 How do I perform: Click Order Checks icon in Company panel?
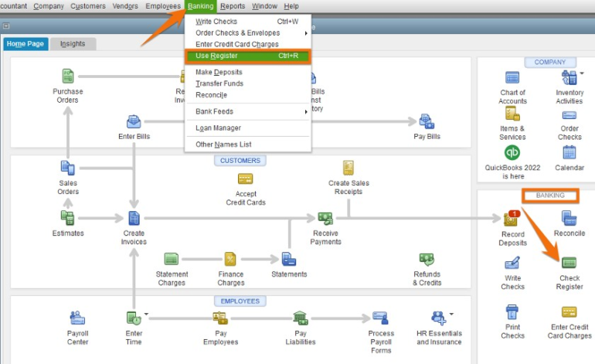click(x=569, y=115)
